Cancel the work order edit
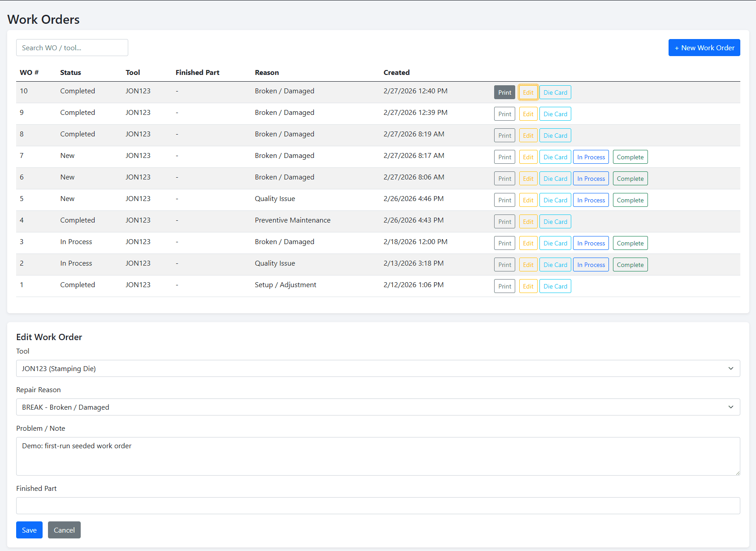 [64, 530]
